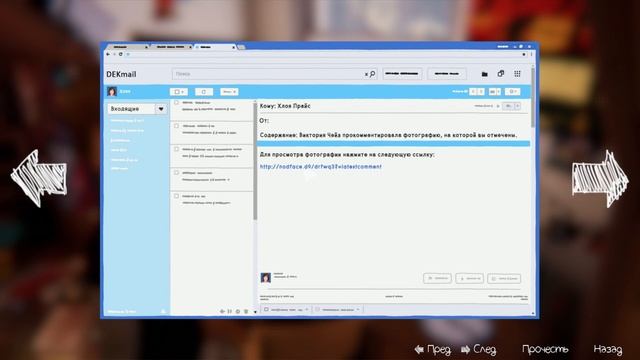Open the last sidebar folder item
640x360 pixels.
pyautogui.click(x=119, y=169)
